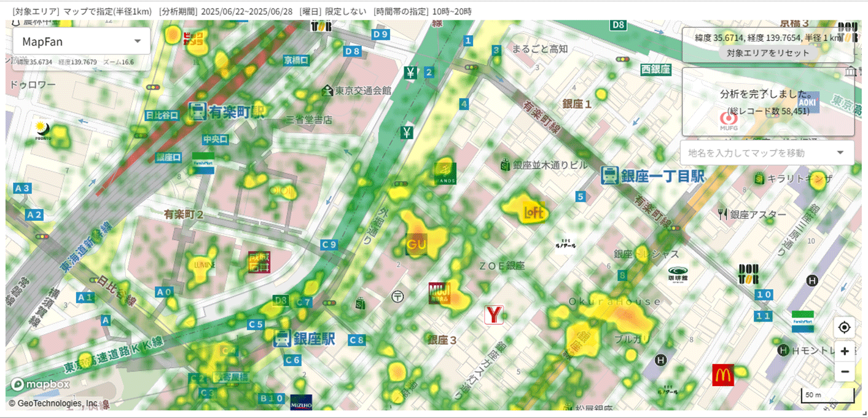
Task: Select the 京橋口 exit label
Action: pyautogui.click(x=297, y=60)
